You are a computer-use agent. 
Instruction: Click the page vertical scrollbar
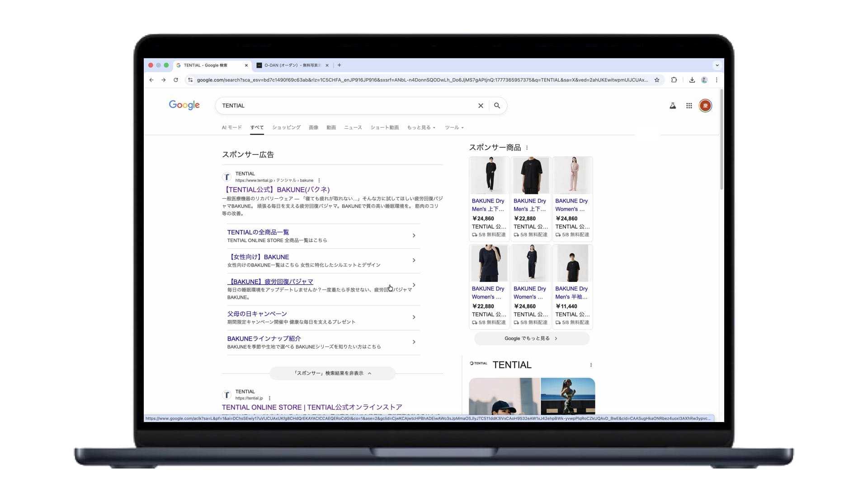722,140
